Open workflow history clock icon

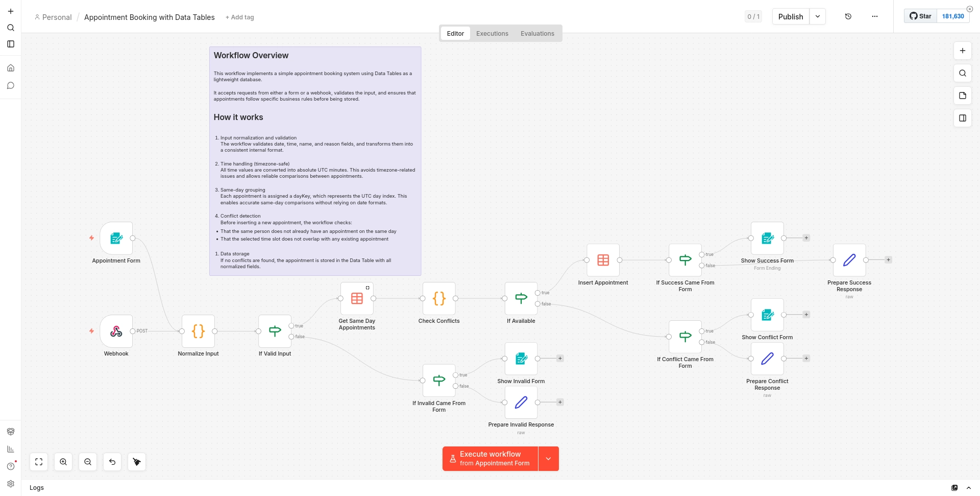(848, 16)
